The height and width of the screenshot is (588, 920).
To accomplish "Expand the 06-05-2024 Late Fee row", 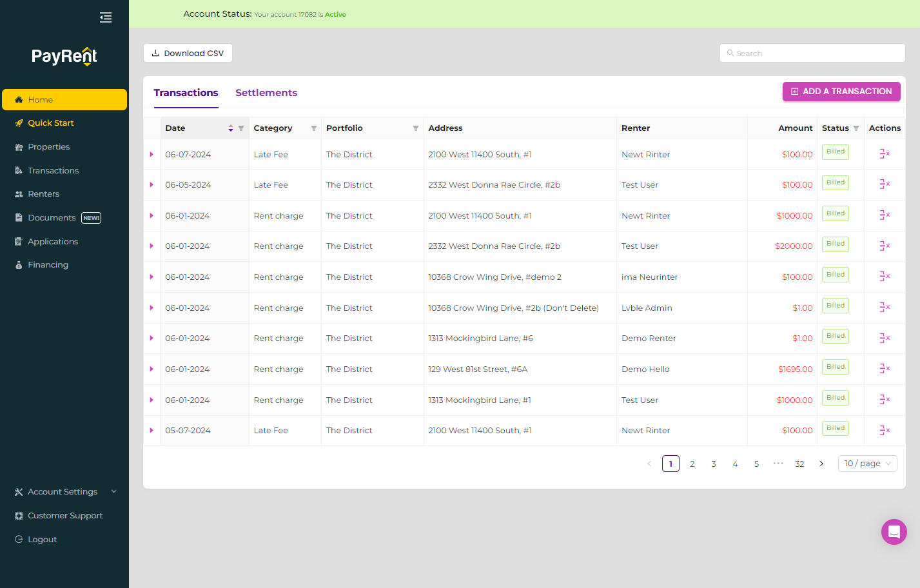I will click(x=152, y=184).
